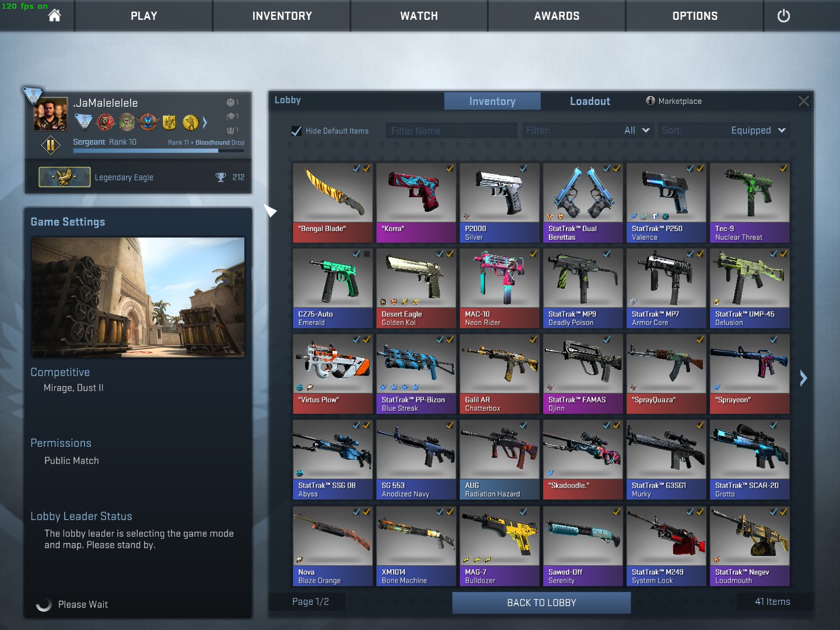This screenshot has height=630, width=840.
Task: Select the StatTrak FAMAS Djinn item
Action: tap(583, 374)
